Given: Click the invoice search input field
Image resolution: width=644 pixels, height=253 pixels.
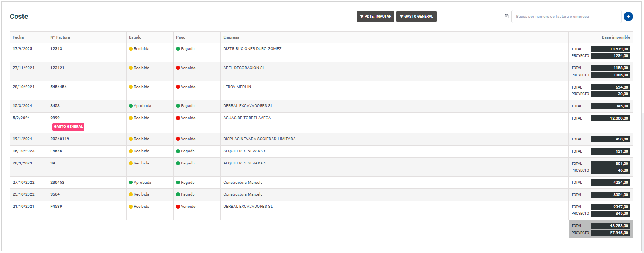Looking at the screenshot, I should click(x=566, y=17).
